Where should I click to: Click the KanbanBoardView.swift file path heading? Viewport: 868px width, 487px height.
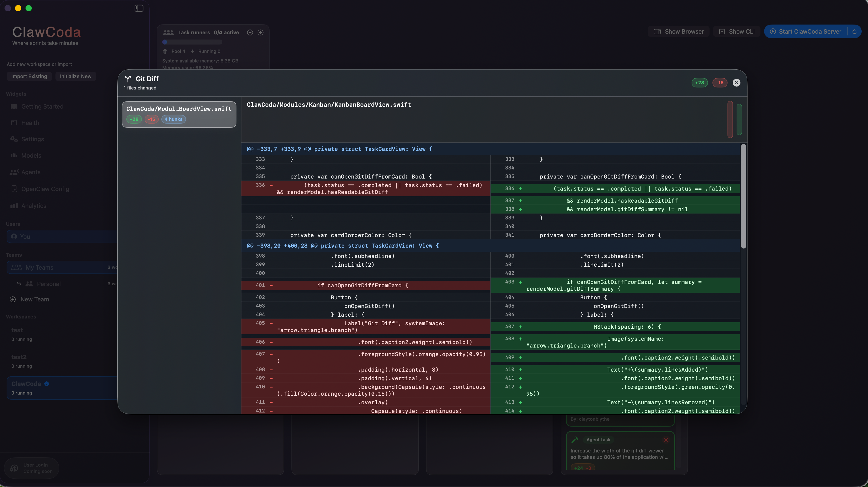click(329, 105)
